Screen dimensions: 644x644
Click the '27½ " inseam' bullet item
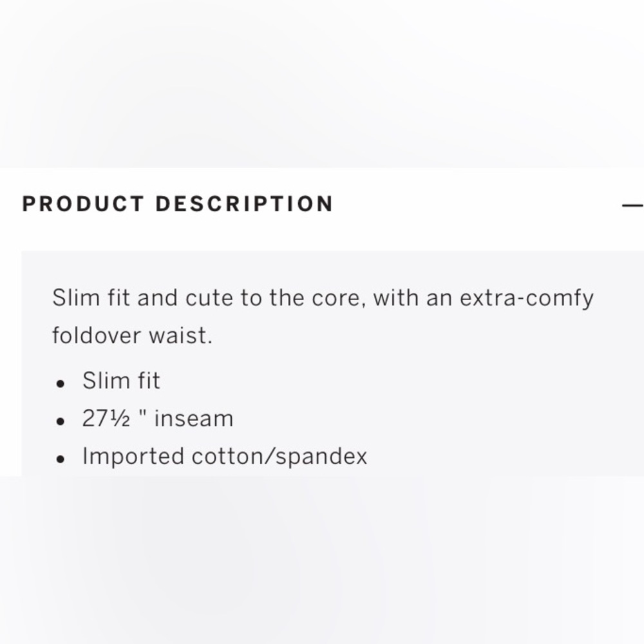(x=158, y=419)
